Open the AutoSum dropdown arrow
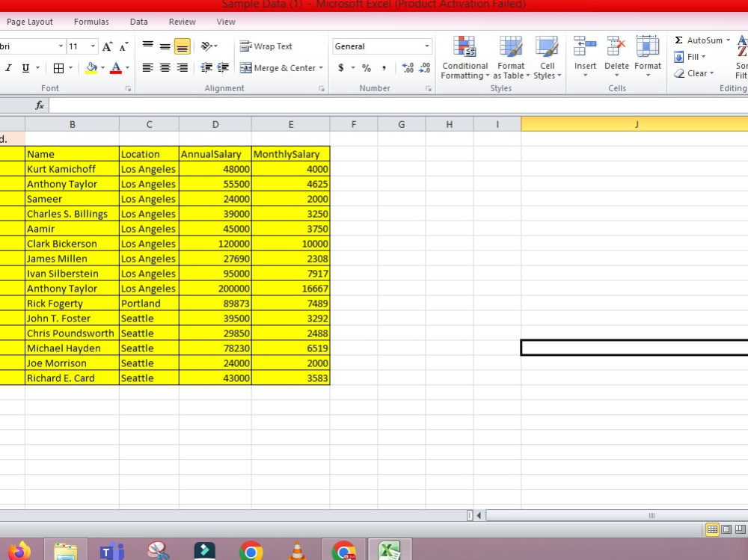Viewport: 748px width, 560px height. coord(728,40)
